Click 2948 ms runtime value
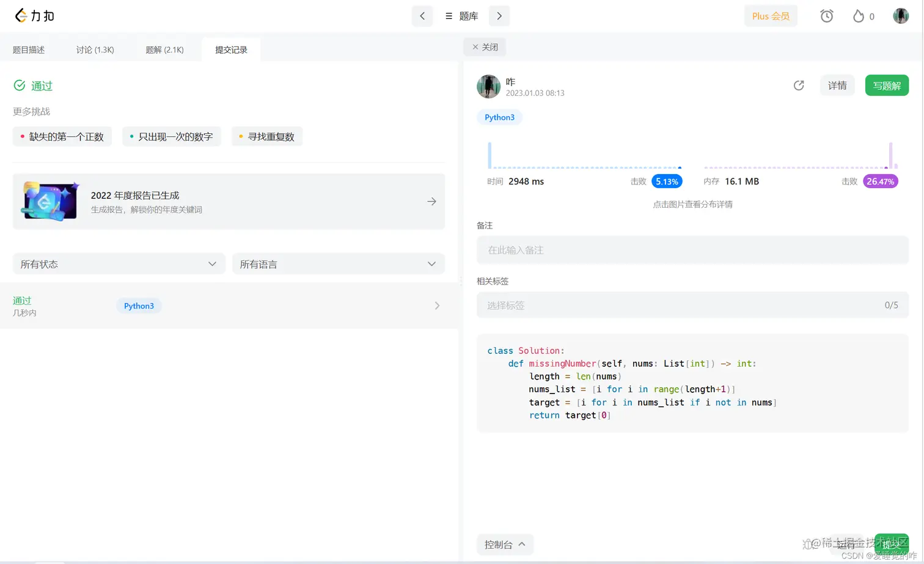Viewport: 924px width, 564px height. [x=526, y=181]
